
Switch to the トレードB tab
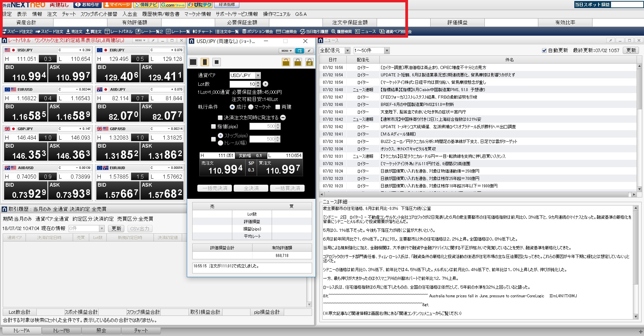point(61,331)
